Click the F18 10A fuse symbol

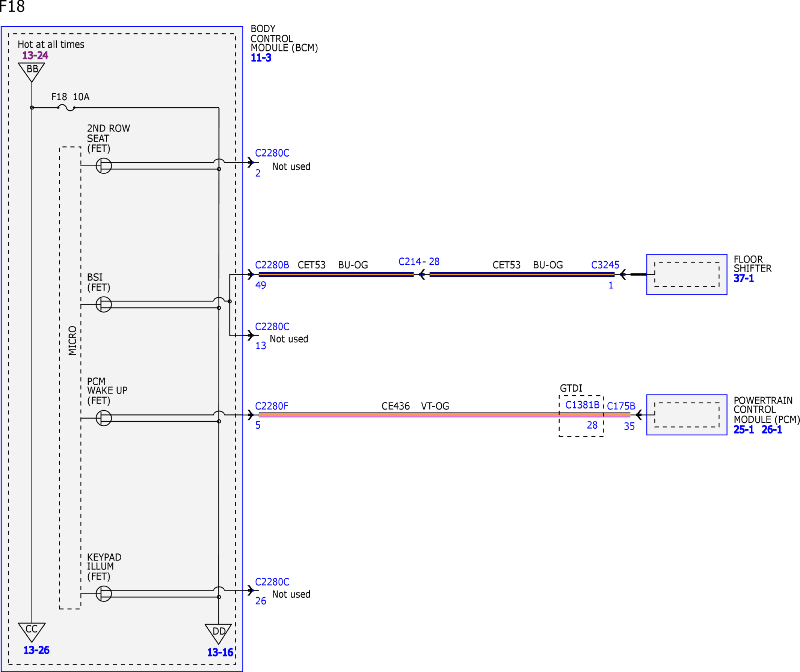tap(66, 108)
